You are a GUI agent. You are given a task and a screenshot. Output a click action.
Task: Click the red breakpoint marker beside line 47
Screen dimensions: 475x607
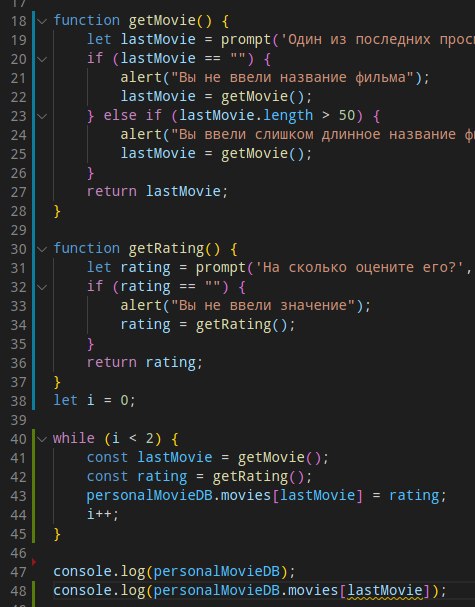click(x=34, y=562)
